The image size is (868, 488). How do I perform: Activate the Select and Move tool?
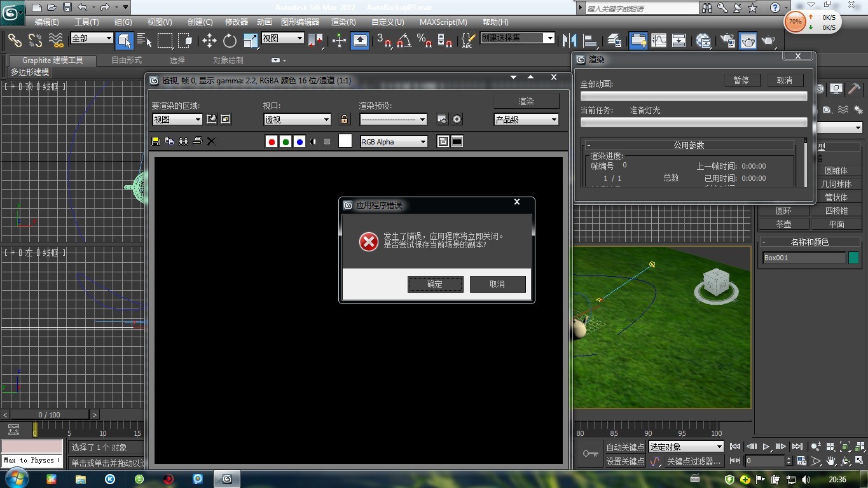click(209, 41)
